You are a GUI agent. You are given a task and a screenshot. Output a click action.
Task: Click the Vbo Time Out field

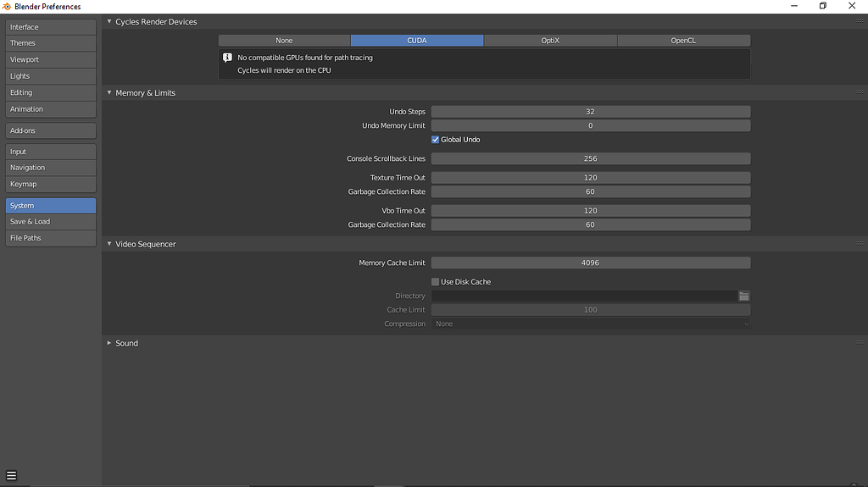[591, 210]
